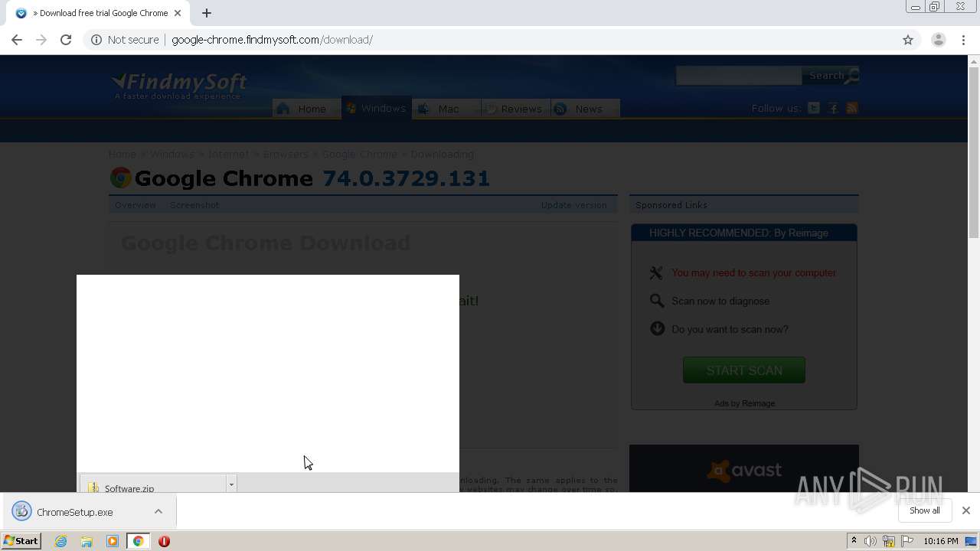Launch Internet Explorer from taskbar

(61, 541)
